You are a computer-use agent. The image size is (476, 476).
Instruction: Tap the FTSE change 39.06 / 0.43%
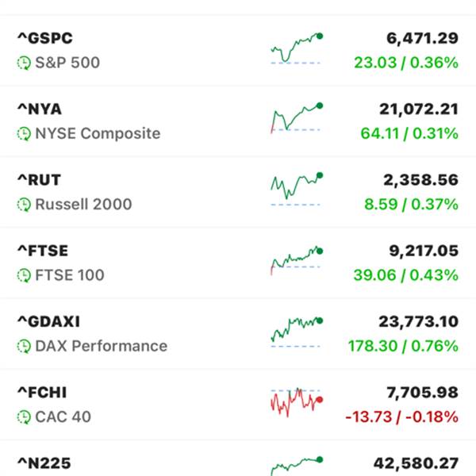tap(406, 275)
